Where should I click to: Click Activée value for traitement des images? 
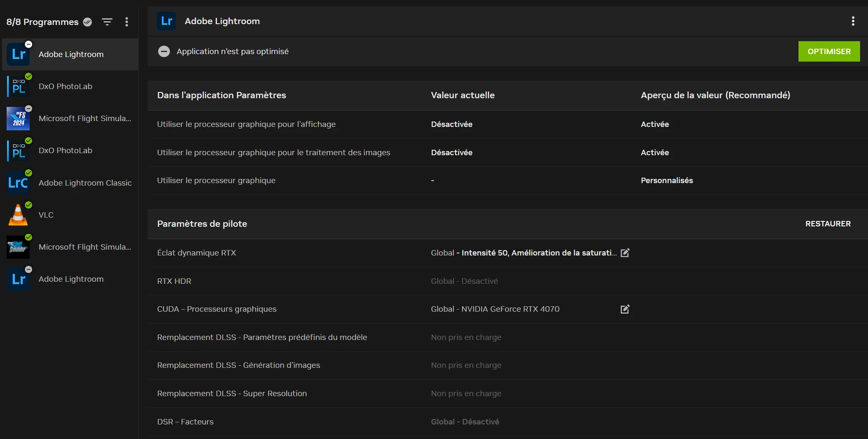point(654,152)
